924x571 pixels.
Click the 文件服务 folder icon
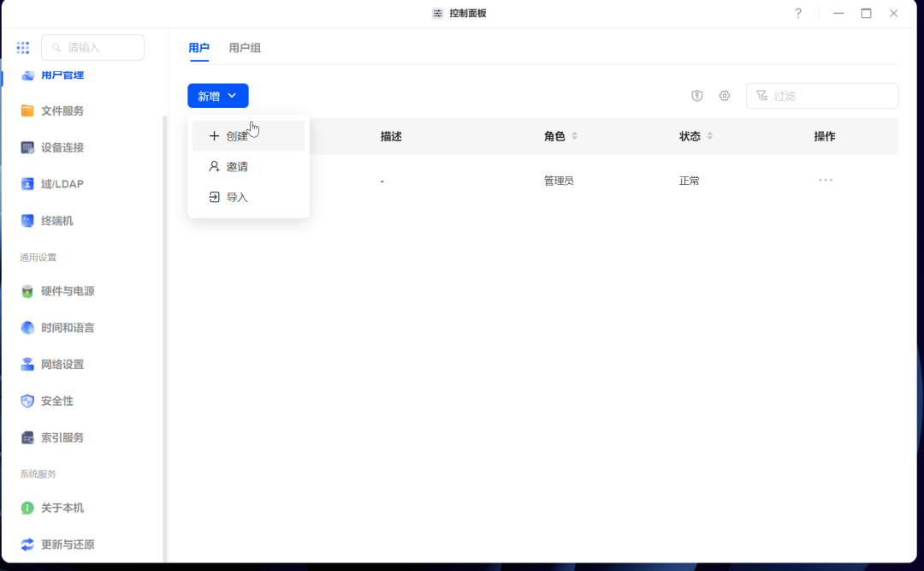coord(27,111)
